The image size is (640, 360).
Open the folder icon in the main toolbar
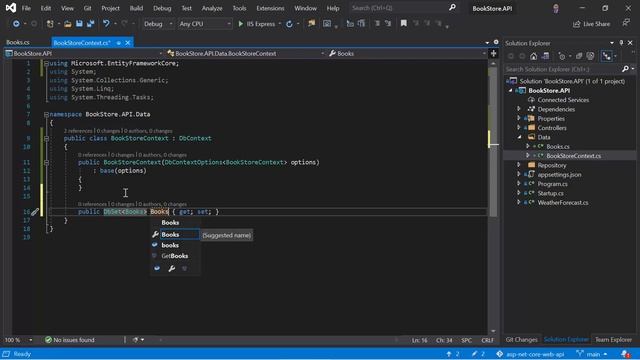[68, 24]
